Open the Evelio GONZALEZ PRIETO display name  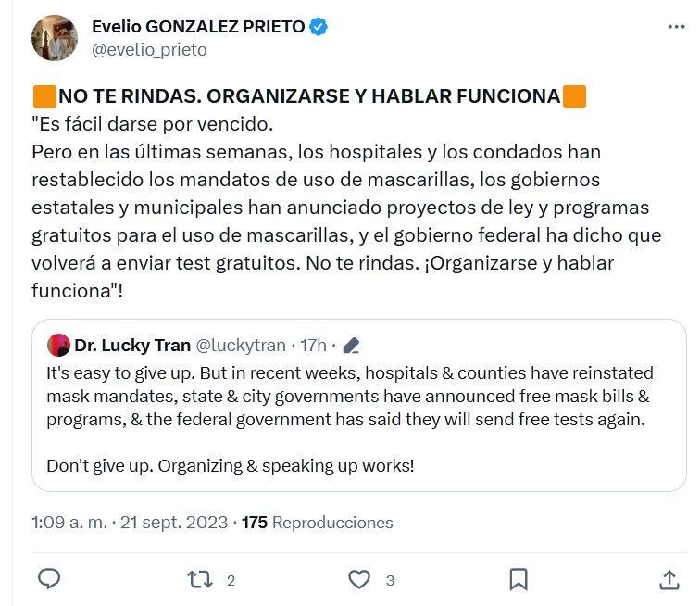tap(198, 27)
